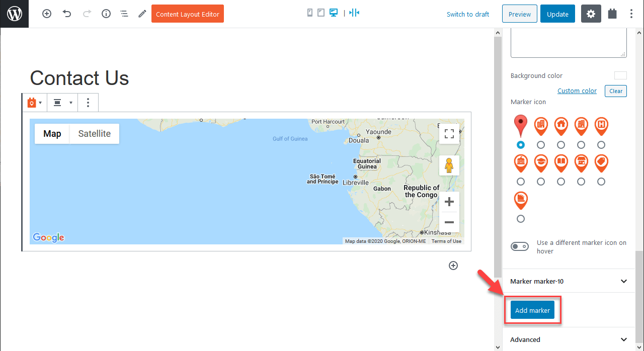Image resolution: width=644 pixels, height=351 pixels.
Task: Open Custom color link
Action: [x=577, y=91]
